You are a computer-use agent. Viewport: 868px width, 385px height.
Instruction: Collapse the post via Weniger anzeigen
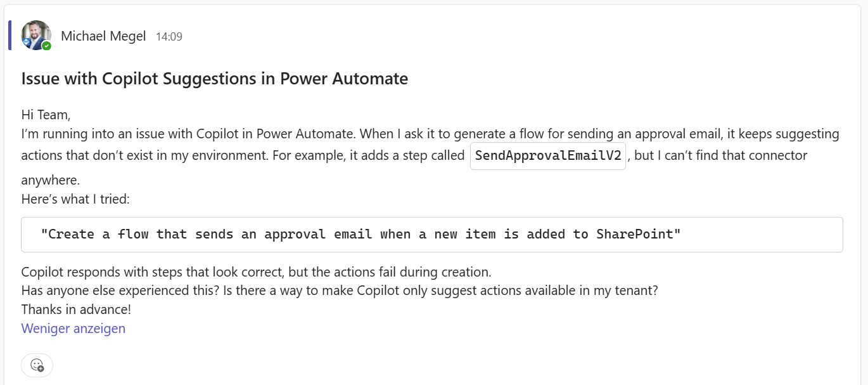(73, 328)
